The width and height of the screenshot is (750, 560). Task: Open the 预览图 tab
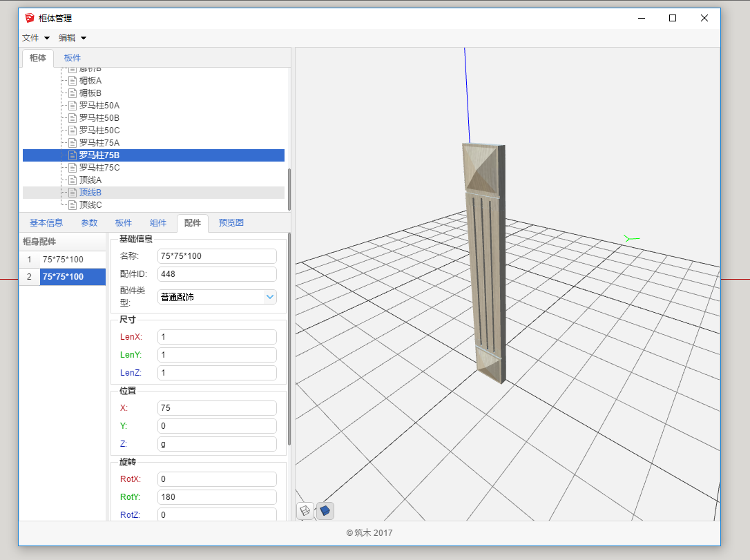[231, 223]
